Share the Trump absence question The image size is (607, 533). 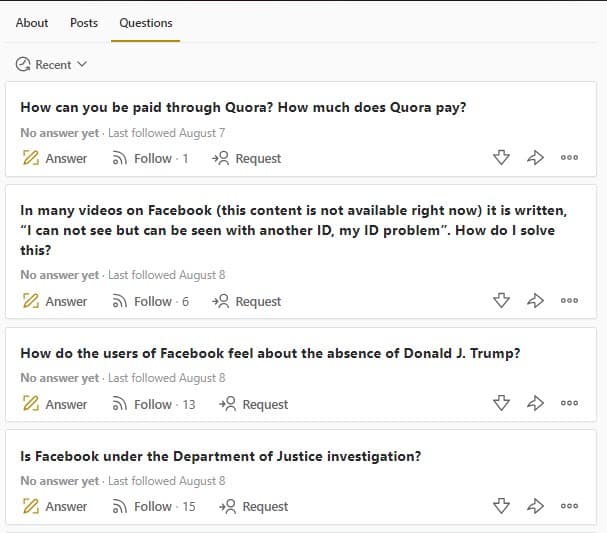click(x=535, y=403)
